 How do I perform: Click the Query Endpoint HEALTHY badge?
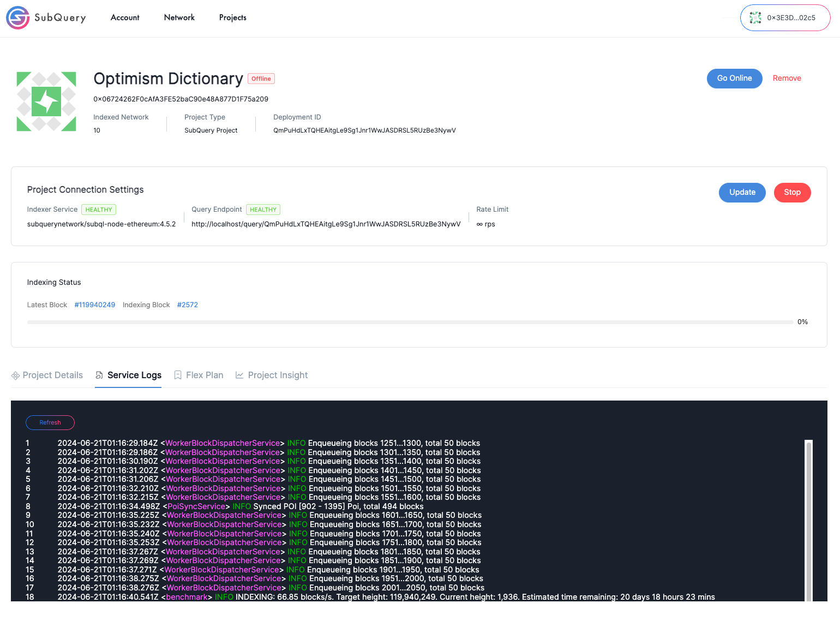click(263, 210)
